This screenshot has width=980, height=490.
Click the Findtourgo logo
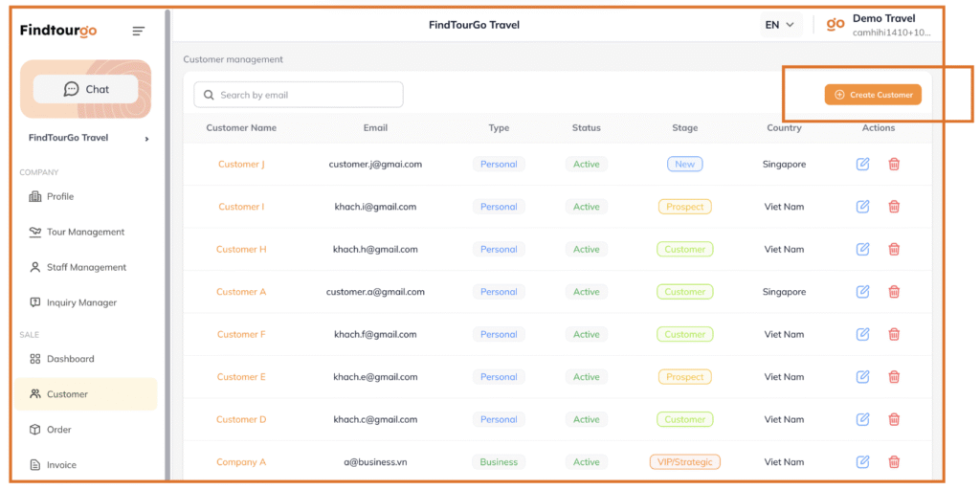click(58, 31)
